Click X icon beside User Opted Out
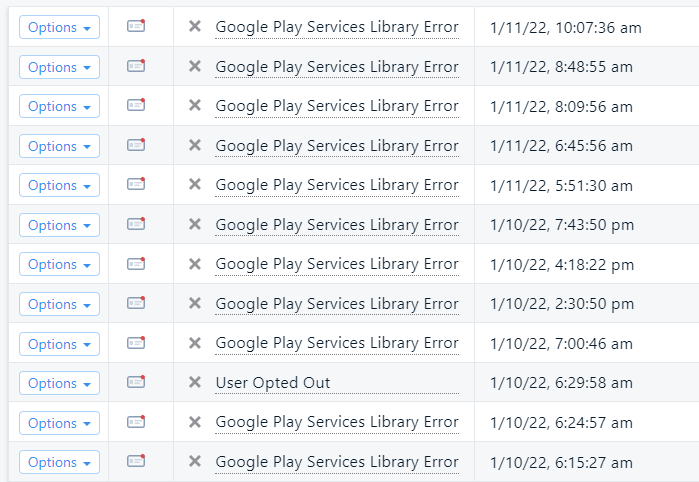699x482 pixels. click(x=195, y=382)
